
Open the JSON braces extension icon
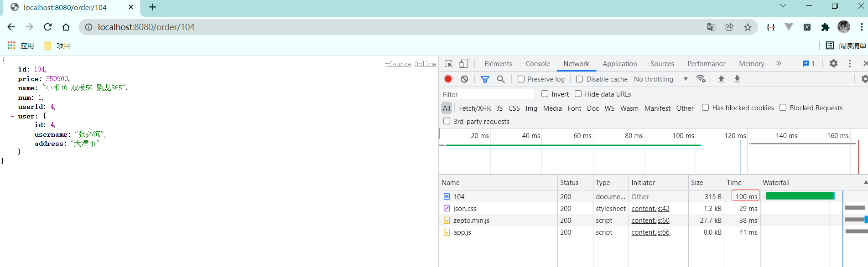coord(771,27)
